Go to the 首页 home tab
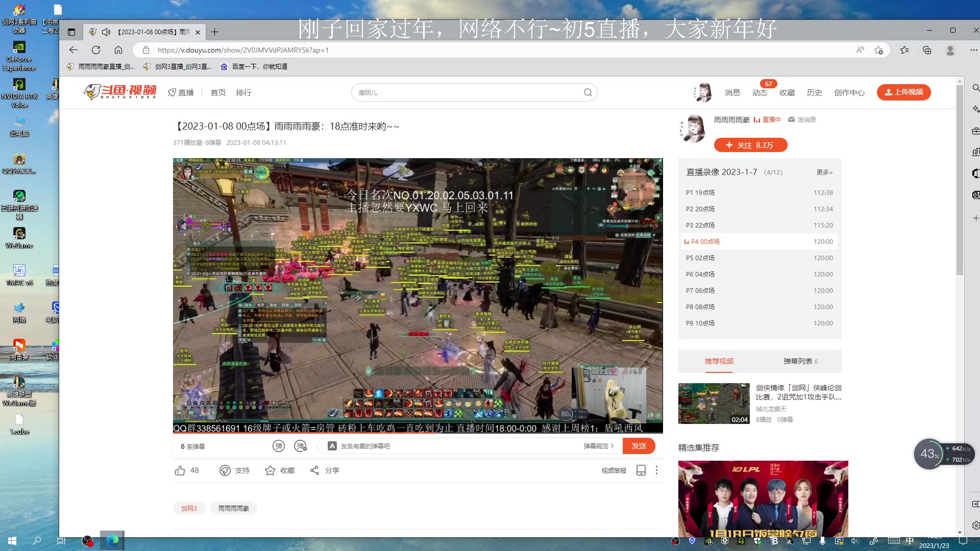The width and height of the screenshot is (980, 551). coord(218,92)
